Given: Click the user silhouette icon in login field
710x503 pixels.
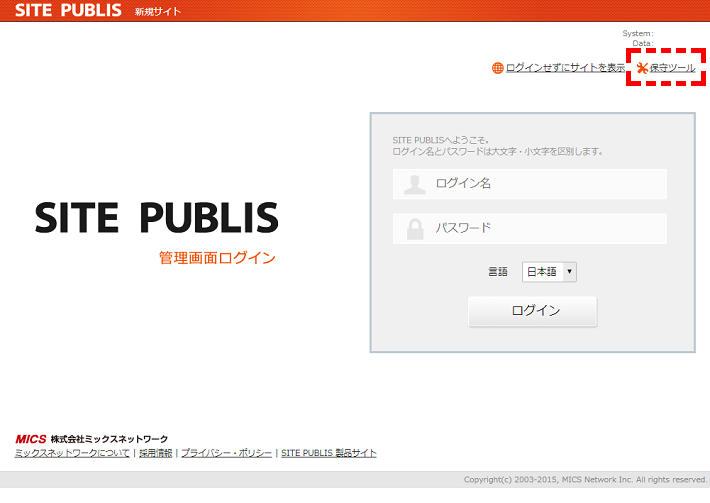Looking at the screenshot, I should 415,184.
